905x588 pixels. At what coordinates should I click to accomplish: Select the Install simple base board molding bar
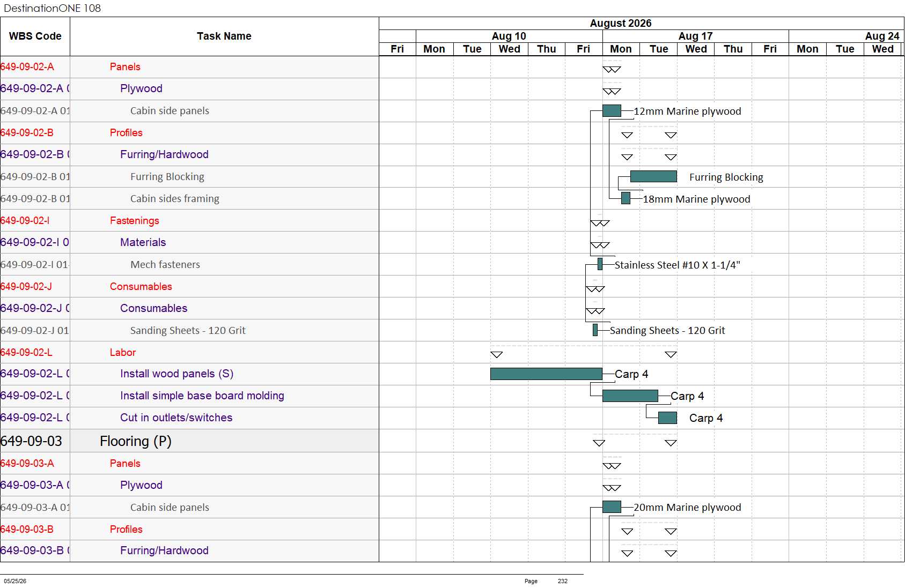coord(630,396)
